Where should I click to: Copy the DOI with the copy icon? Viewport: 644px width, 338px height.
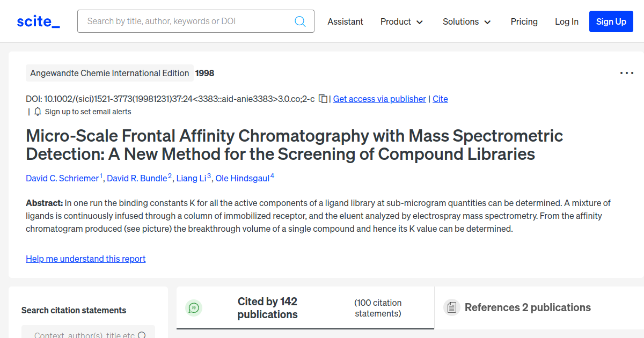pos(323,99)
